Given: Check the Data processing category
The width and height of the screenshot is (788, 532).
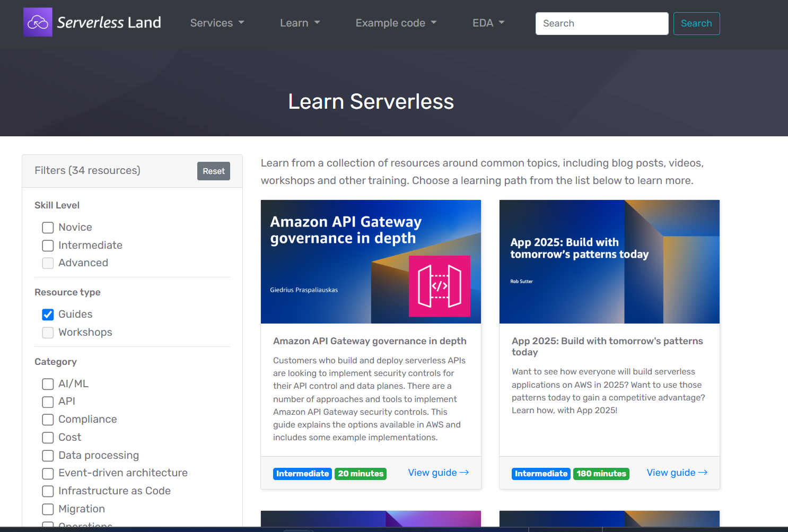Looking at the screenshot, I should 48,456.
